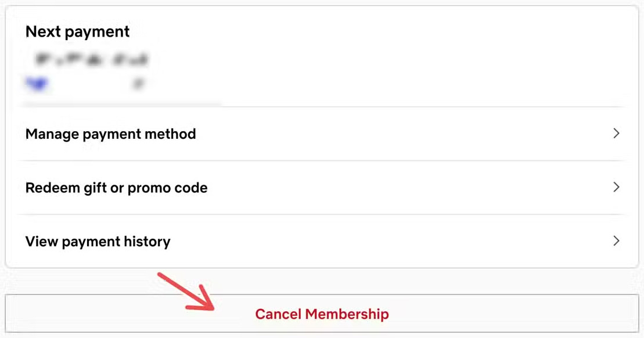This screenshot has width=644, height=338.
Task: Click the chevron on the View payment history row
Action: coord(617,241)
